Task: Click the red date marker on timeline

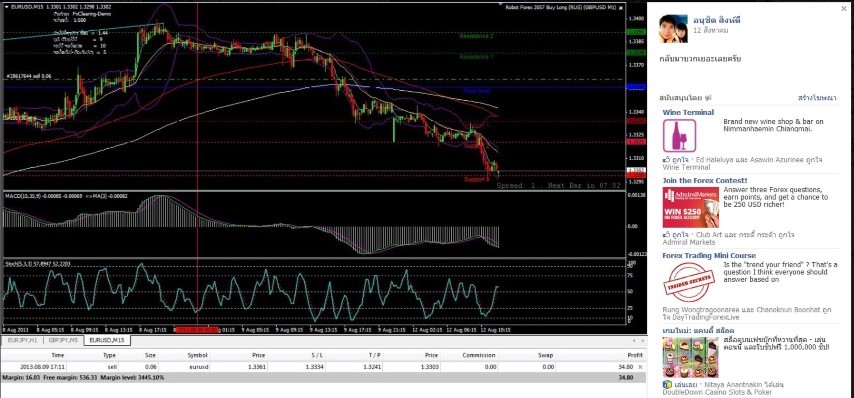Action: point(196,329)
